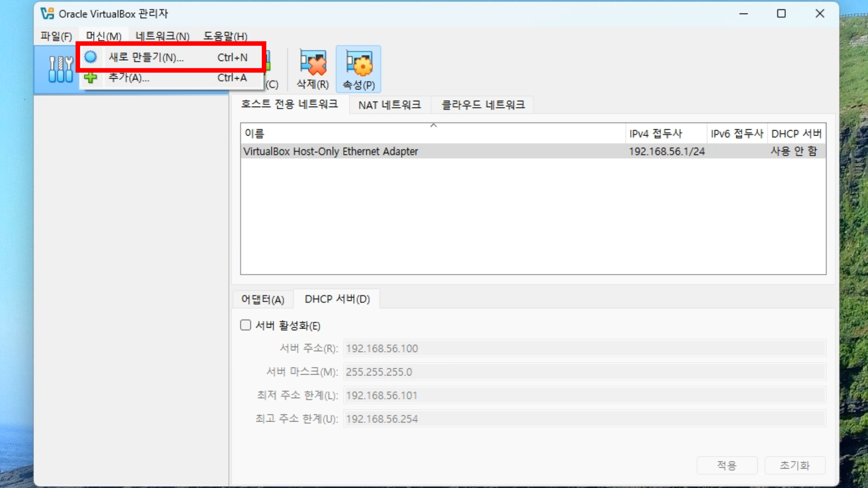The width and height of the screenshot is (868, 488).
Task: Open the 네트워크(N) menu
Action: click(x=162, y=36)
